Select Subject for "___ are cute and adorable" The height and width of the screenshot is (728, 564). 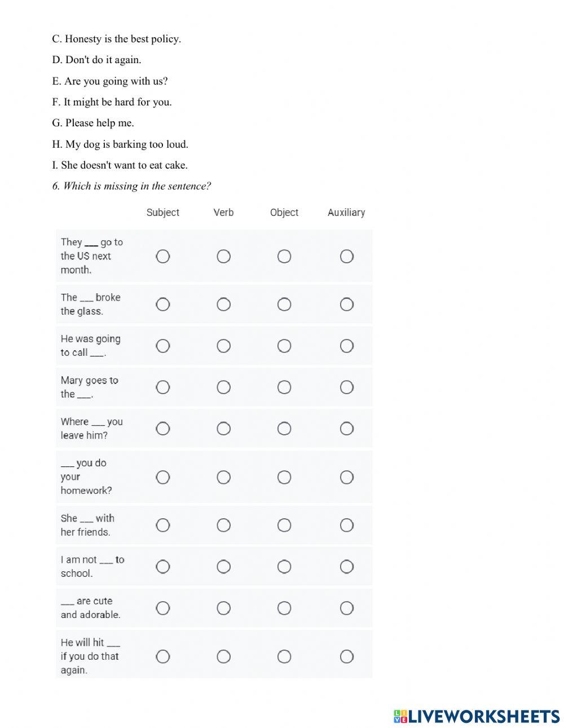click(163, 608)
